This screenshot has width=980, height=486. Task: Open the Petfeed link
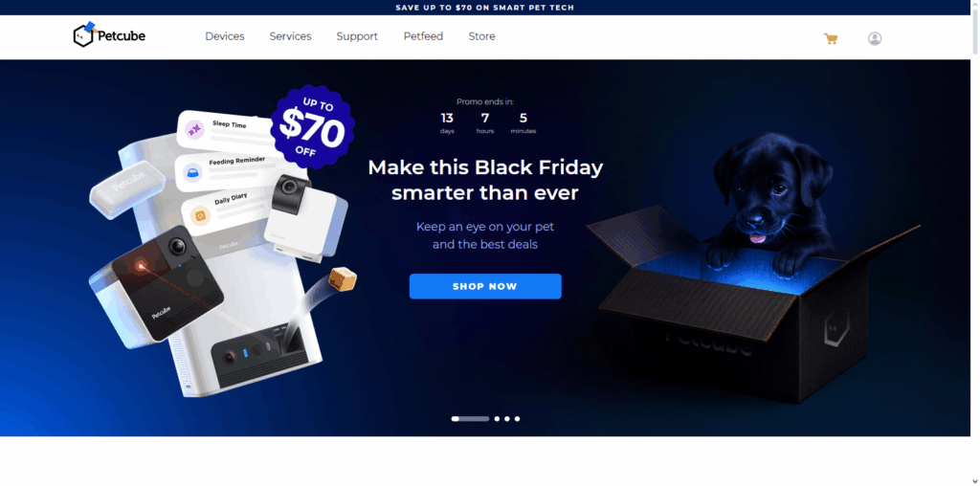coord(423,36)
